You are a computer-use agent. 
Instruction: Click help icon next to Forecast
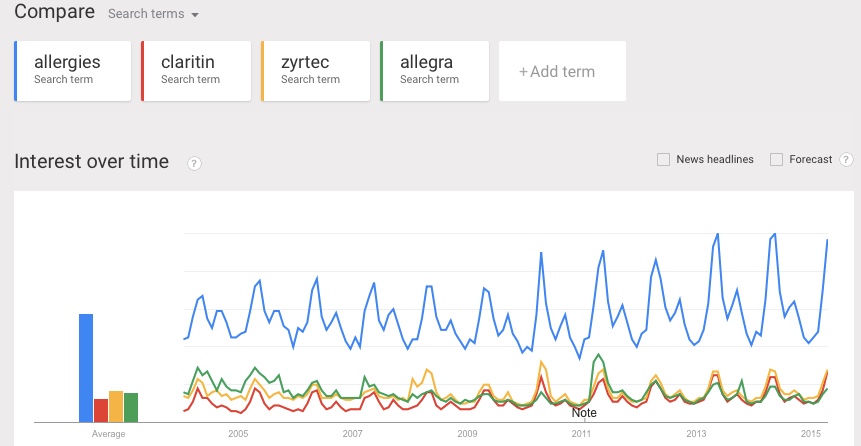847,160
